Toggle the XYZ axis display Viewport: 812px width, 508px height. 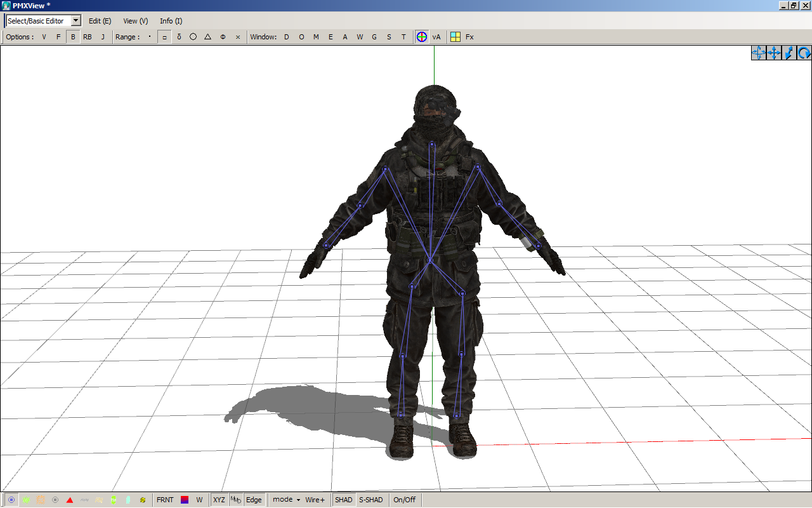(x=219, y=500)
